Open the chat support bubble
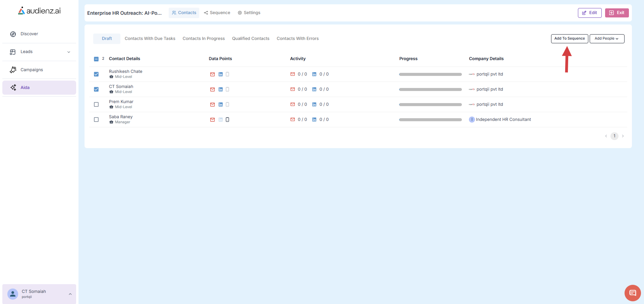Viewport: 644px width, 304px height. (633, 293)
